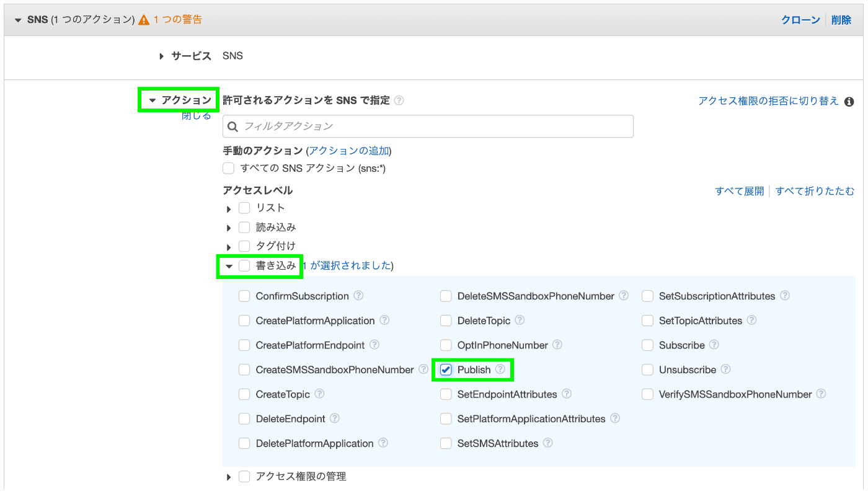Tick the SetTopicAttributes checkbox
The width and height of the screenshot is (868, 496).
tap(648, 321)
